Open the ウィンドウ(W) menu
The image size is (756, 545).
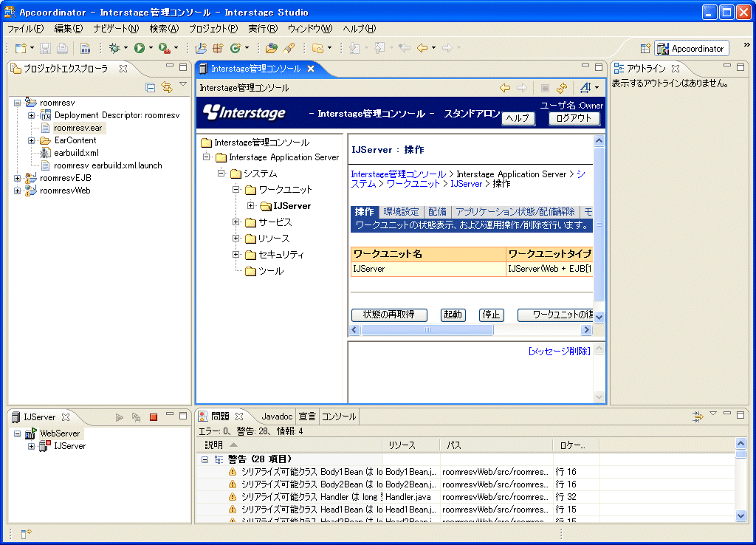(x=310, y=29)
